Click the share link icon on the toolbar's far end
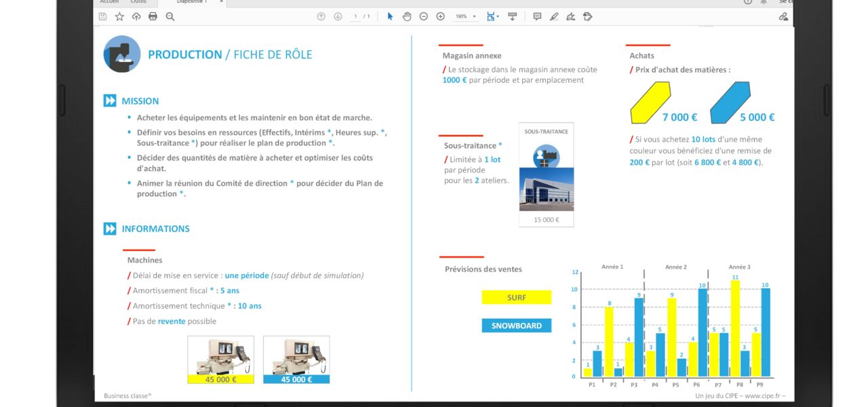The width and height of the screenshot is (868, 407). (x=783, y=16)
